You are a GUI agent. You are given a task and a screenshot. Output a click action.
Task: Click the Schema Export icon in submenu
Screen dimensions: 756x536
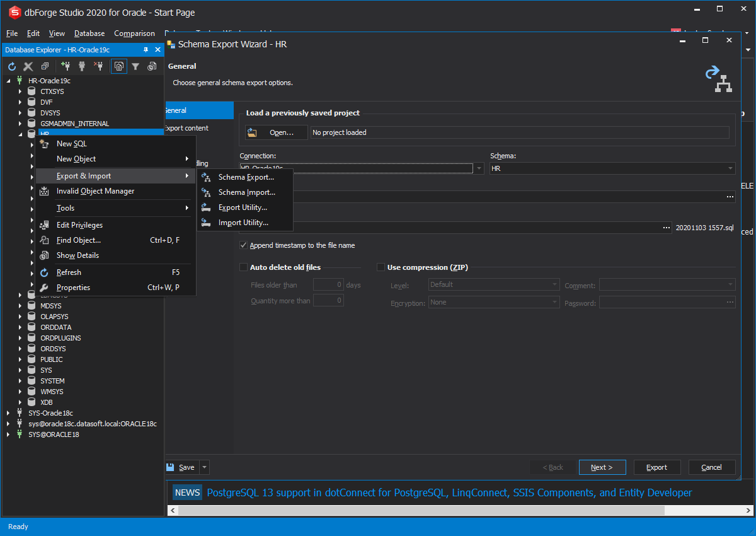click(206, 178)
